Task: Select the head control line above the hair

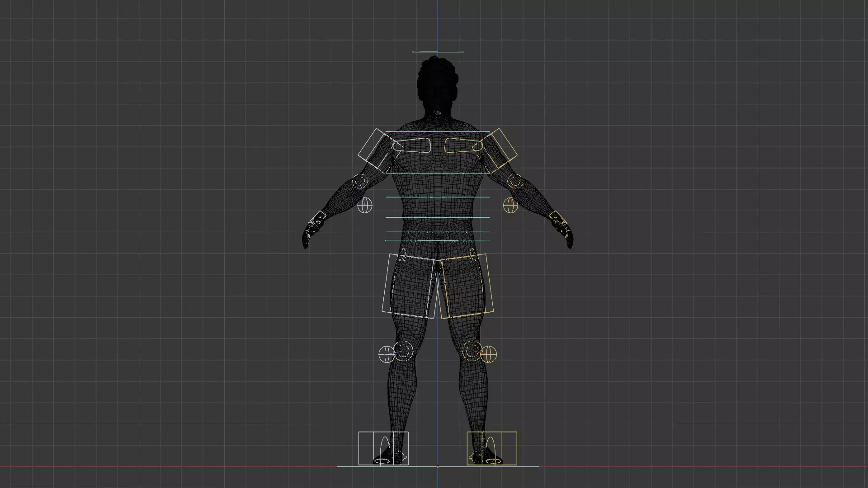Action: pyautogui.click(x=438, y=52)
